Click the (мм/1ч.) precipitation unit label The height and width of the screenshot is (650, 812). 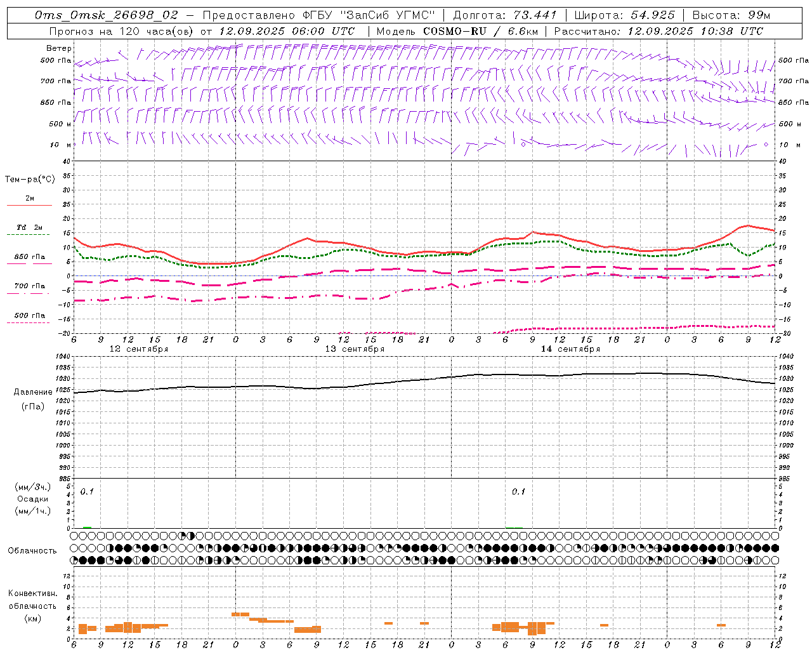pyautogui.click(x=33, y=511)
